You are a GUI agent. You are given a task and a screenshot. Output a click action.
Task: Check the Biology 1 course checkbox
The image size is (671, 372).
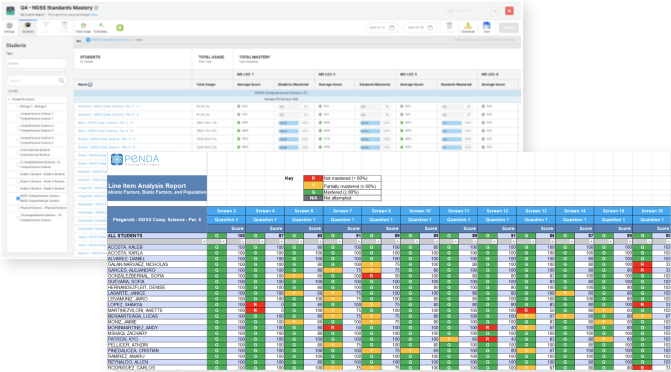coord(18,107)
